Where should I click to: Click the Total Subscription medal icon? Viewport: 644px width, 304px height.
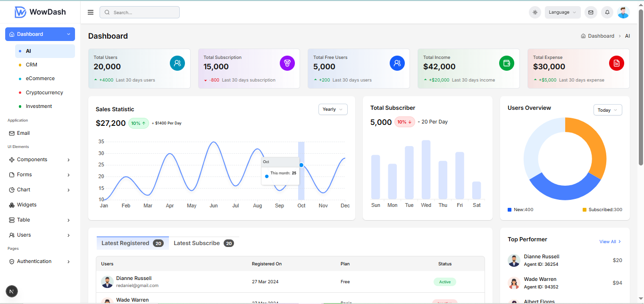click(287, 63)
